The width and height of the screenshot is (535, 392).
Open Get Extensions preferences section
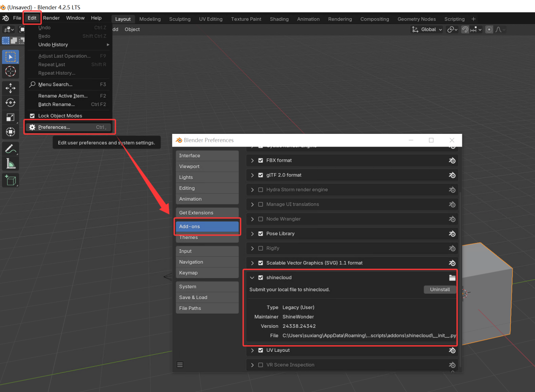click(207, 213)
